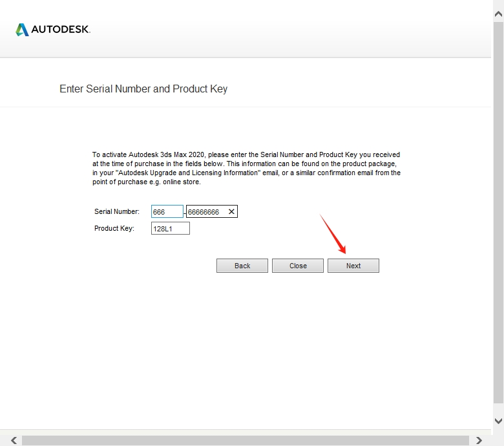Click the horizontal scrollbar right arrow
Image resolution: width=504 pixels, height=446 pixels.
(479, 440)
